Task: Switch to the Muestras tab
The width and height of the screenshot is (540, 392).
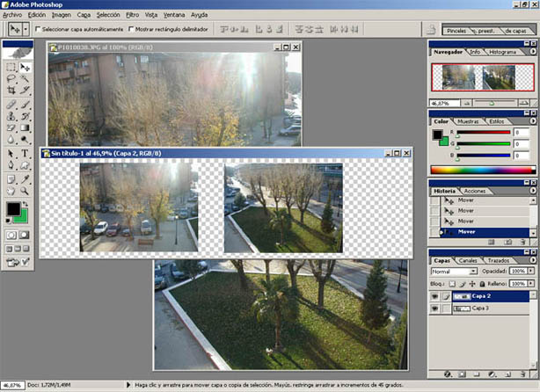Action: [468, 121]
